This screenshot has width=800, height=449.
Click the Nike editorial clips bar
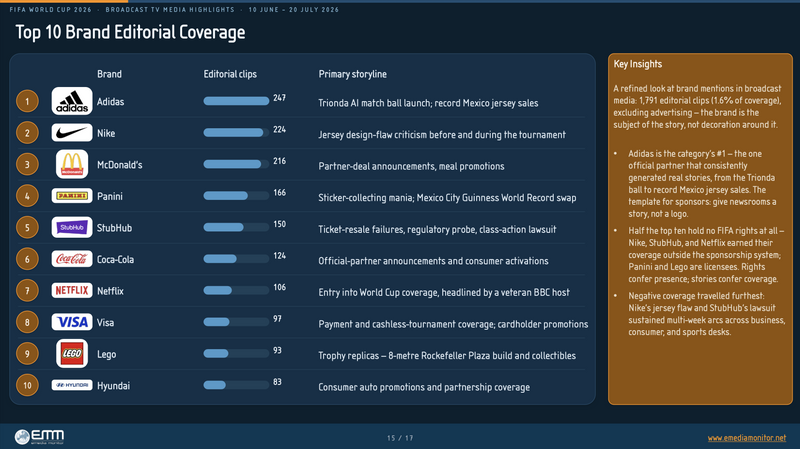tap(236, 133)
